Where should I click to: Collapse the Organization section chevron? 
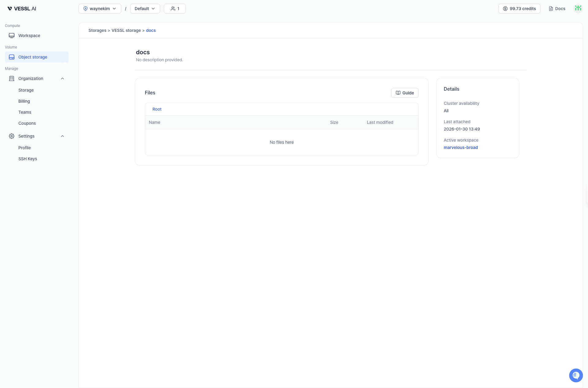62,78
